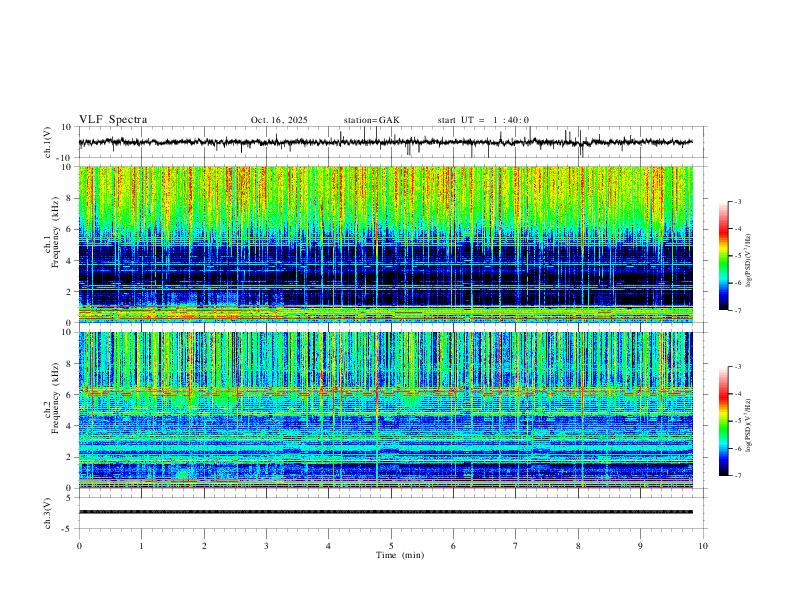Click the '-7' label on ch.2 colorbar

[x=737, y=475]
